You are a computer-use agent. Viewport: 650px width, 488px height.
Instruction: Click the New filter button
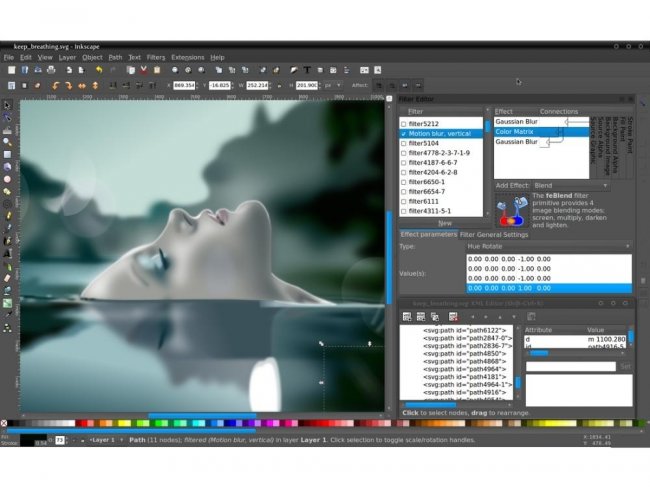coord(444,223)
